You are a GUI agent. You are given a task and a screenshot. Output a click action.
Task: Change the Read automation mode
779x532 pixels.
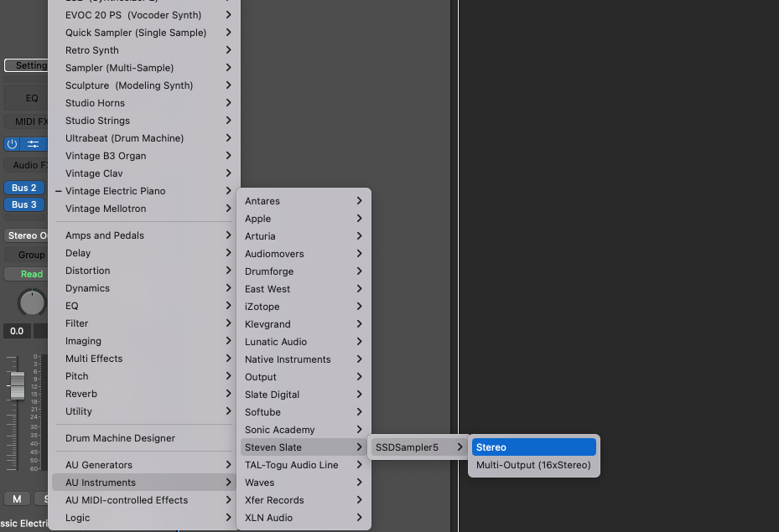pos(26,274)
